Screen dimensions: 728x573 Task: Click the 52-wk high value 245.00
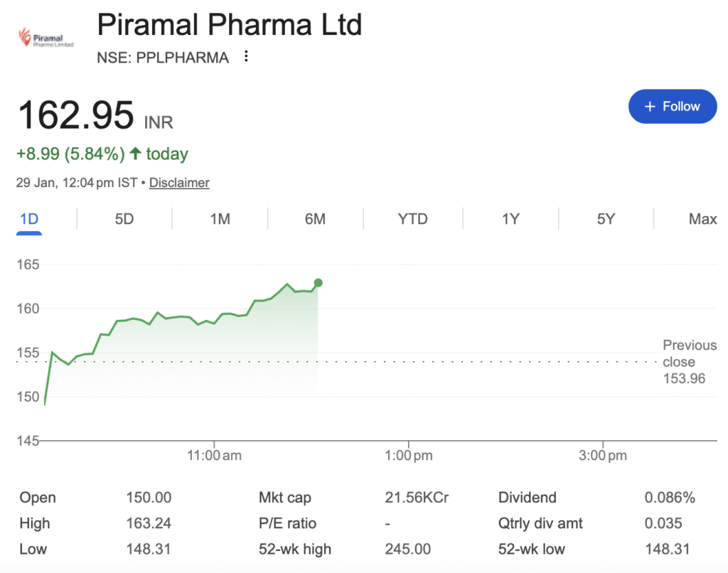[x=407, y=549]
